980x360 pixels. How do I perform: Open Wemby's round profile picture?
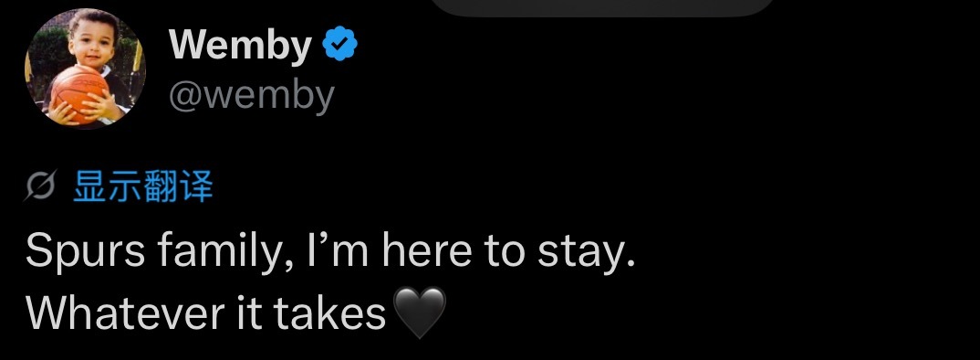(x=85, y=69)
